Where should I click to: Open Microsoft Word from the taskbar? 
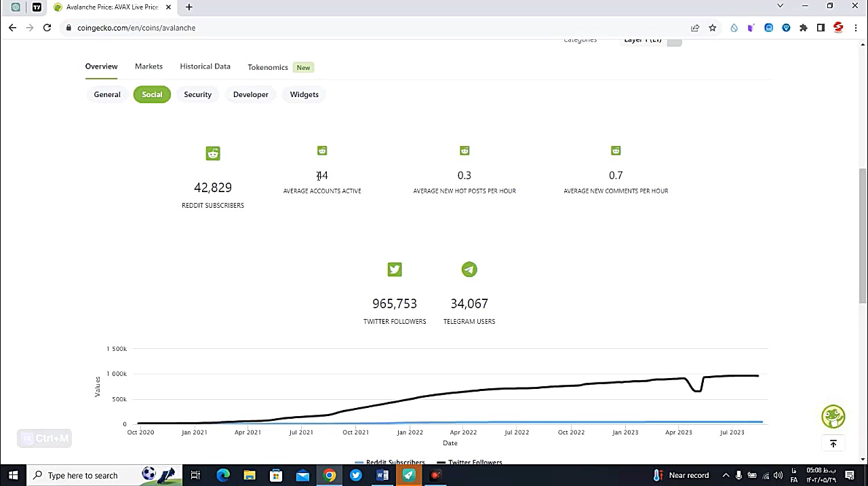[382, 475]
